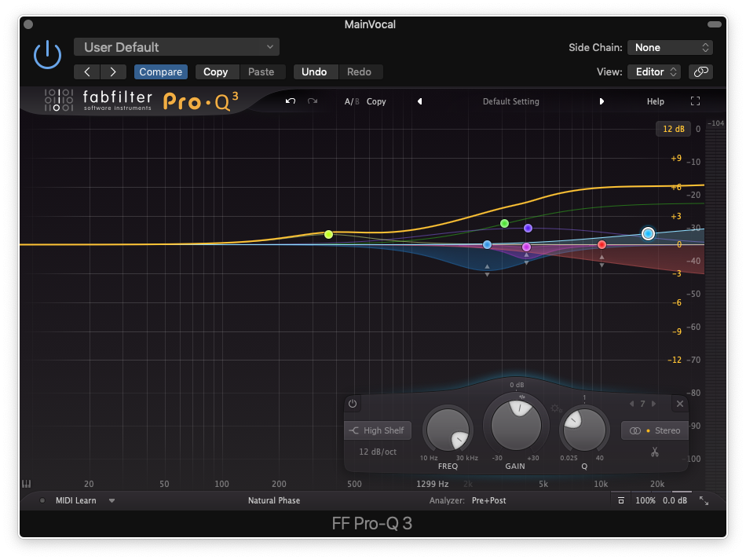This screenshot has width=746, height=560.
Task: Open the Default Setting preset browser
Action: tap(511, 101)
